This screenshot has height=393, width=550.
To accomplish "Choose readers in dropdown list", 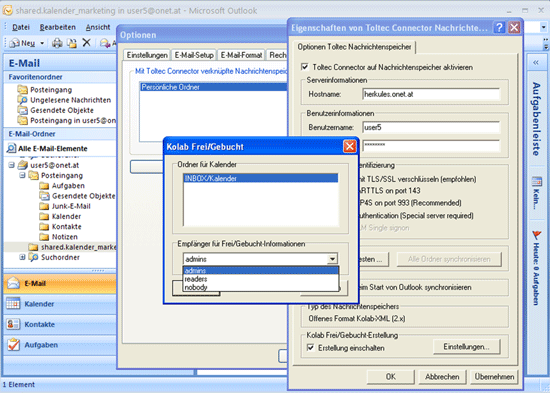I will pos(261,279).
